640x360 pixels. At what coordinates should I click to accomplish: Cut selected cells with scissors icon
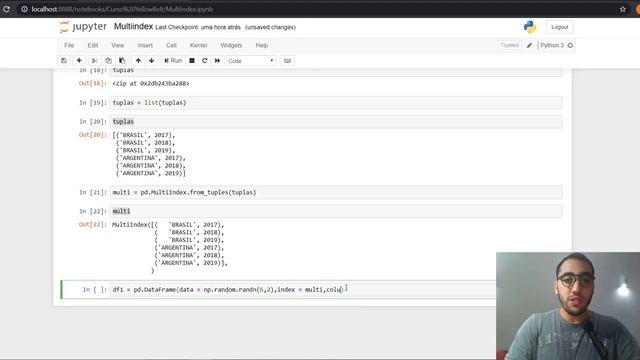coord(94,61)
